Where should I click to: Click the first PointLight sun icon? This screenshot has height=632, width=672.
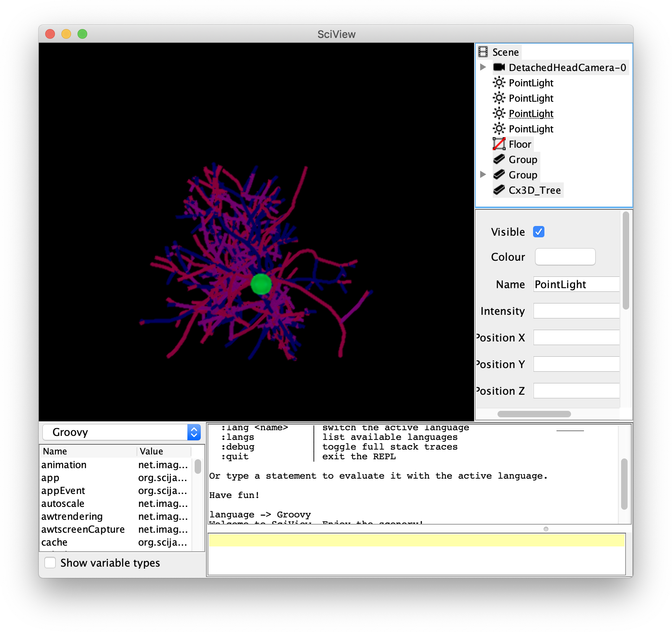click(x=499, y=83)
